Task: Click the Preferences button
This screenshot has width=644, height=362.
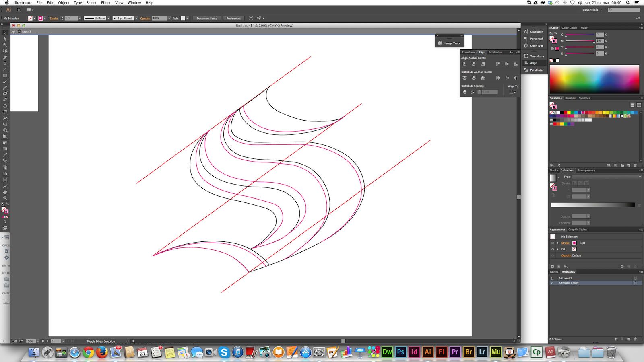Action: click(233, 18)
